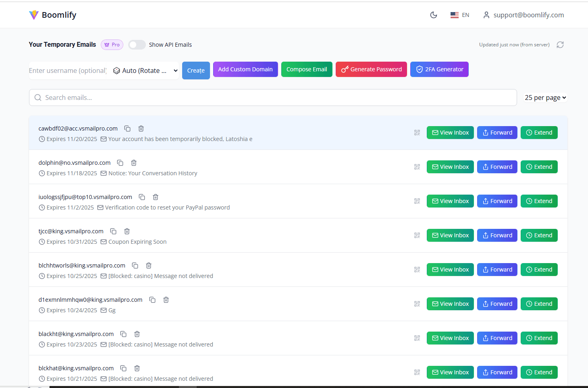Enable the Show API Emails toggle
The height and width of the screenshot is (388, 588).
point(137,45)
